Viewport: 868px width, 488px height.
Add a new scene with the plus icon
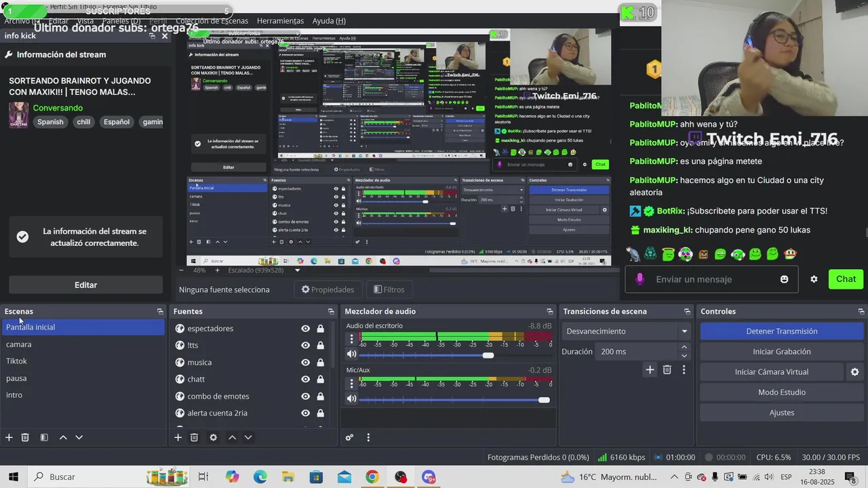point(9,438)
